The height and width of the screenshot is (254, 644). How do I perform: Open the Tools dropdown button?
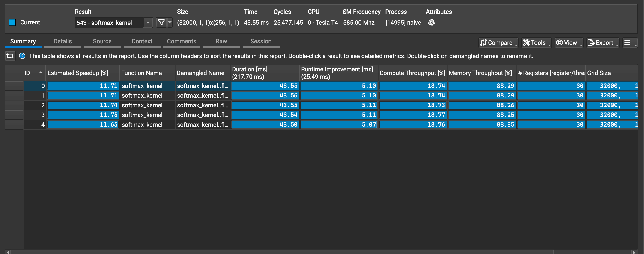pyautogui.click(x=536, y=43)
